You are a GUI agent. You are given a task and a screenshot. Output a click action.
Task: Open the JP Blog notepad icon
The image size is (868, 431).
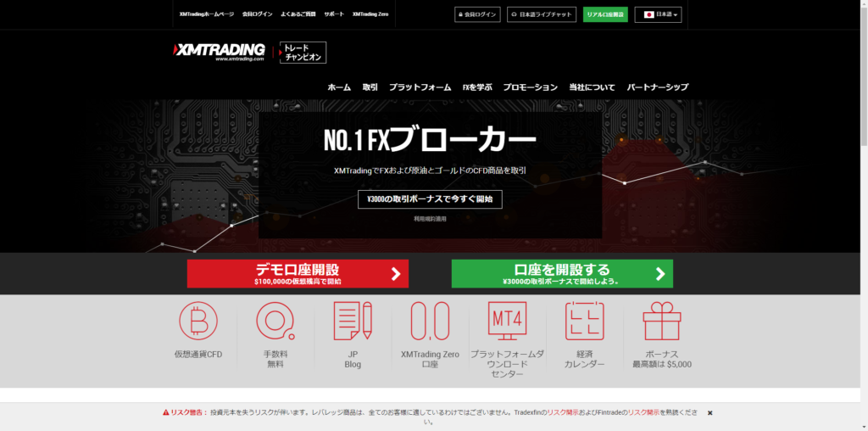[x=353, y=320]
